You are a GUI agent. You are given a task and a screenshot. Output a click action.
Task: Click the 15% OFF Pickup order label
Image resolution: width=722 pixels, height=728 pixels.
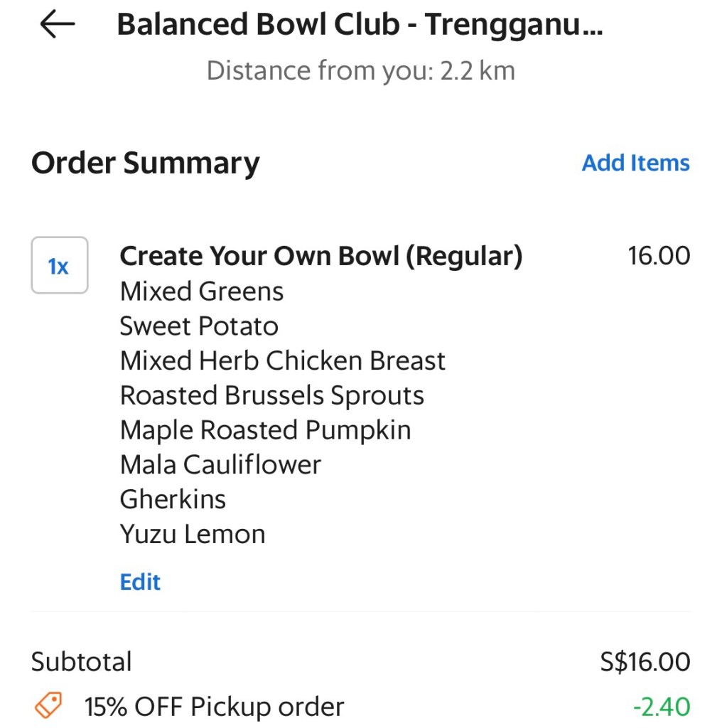214,707
